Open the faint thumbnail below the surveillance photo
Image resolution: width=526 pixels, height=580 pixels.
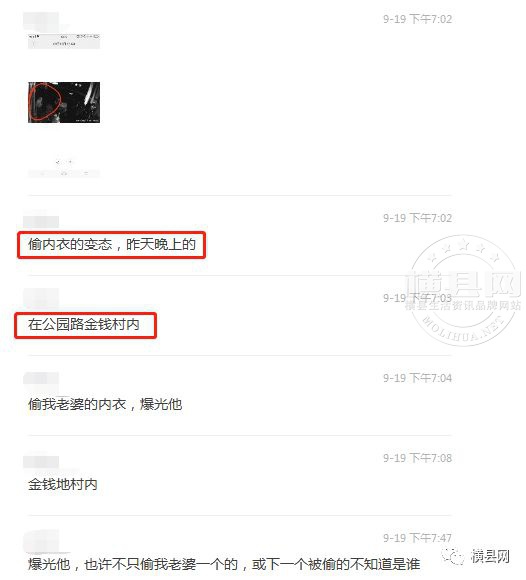click(64, 168)
